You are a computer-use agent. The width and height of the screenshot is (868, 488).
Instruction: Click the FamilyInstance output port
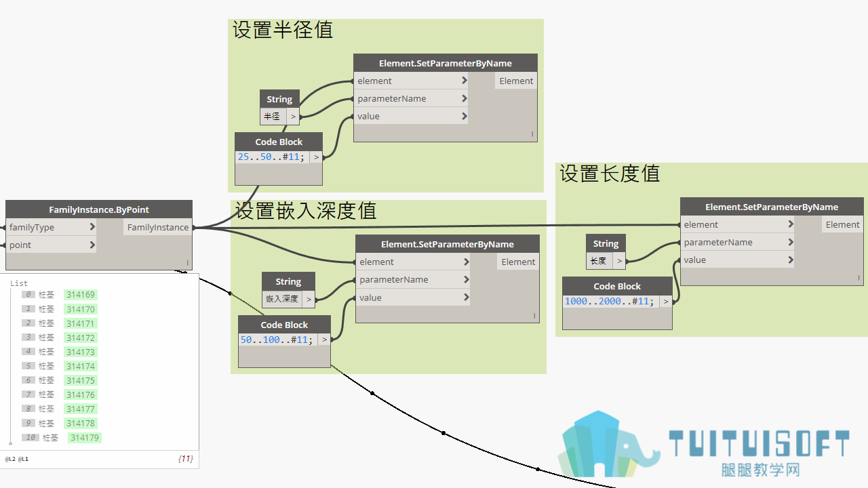coord(158,227)
